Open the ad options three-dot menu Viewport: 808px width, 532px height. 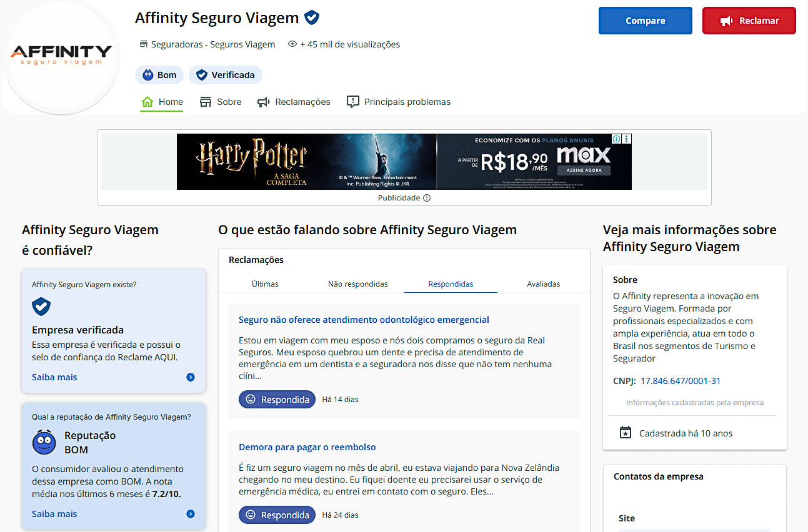click(627, 139)
